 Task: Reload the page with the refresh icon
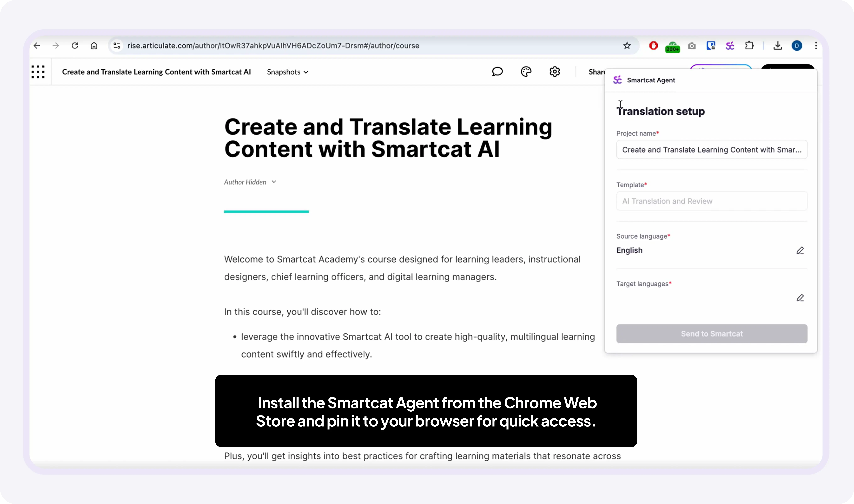(75, 46)
